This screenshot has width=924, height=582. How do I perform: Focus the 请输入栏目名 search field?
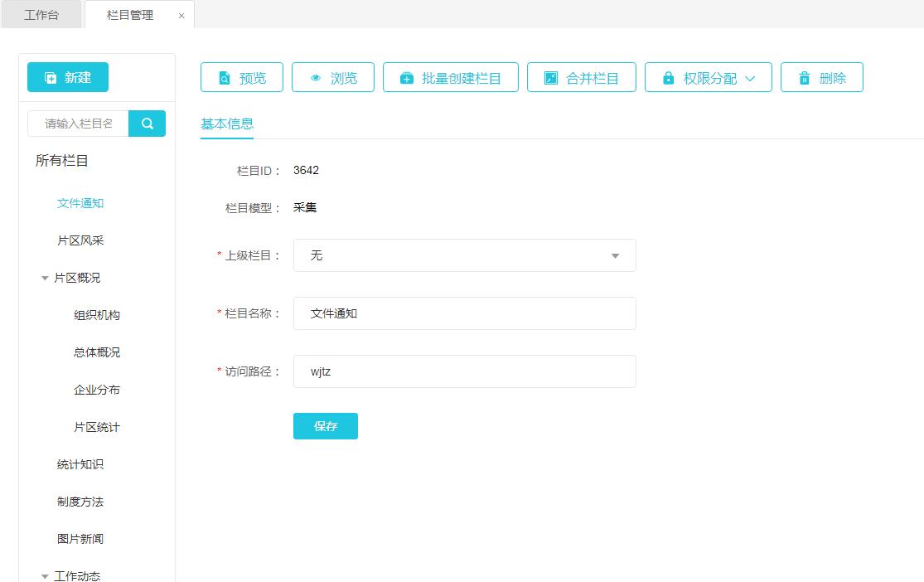click(79, 124)
